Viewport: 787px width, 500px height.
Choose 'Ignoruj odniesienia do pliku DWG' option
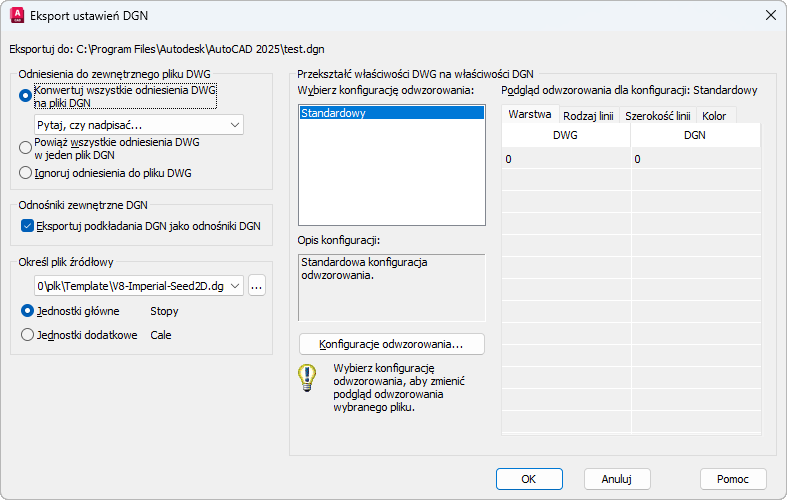tap(26, 172)
